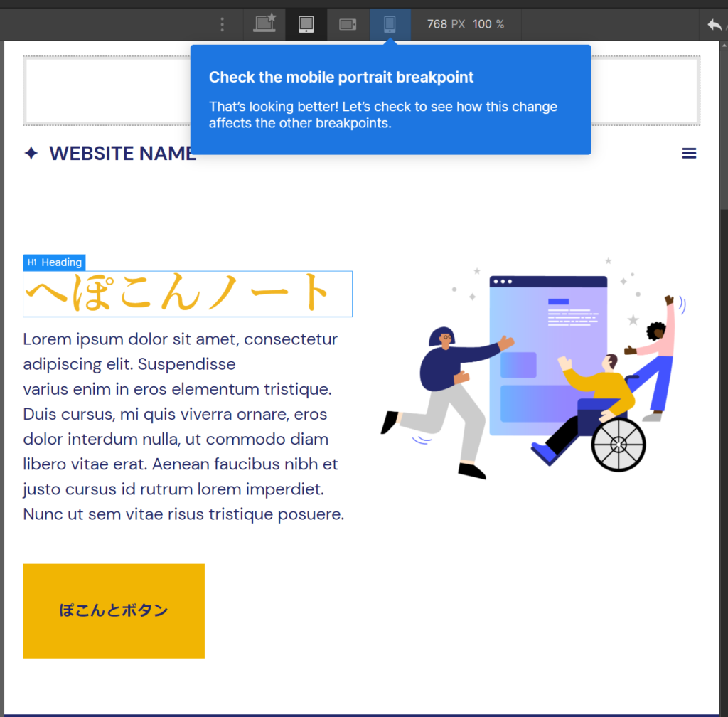The height and width of the screenshot is (717, 728).
Task: Click the undo arrow icon
Action: (x=714, y=25)
